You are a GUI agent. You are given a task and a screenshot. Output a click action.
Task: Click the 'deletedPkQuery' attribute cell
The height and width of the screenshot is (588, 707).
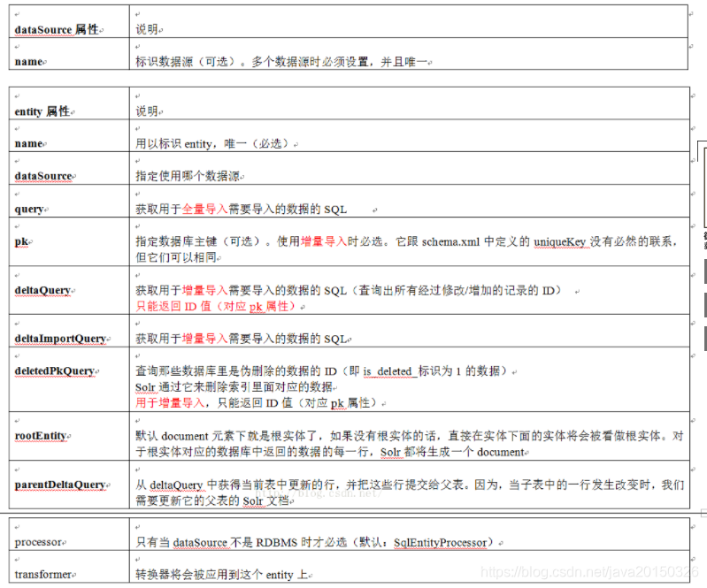[69, 379]
